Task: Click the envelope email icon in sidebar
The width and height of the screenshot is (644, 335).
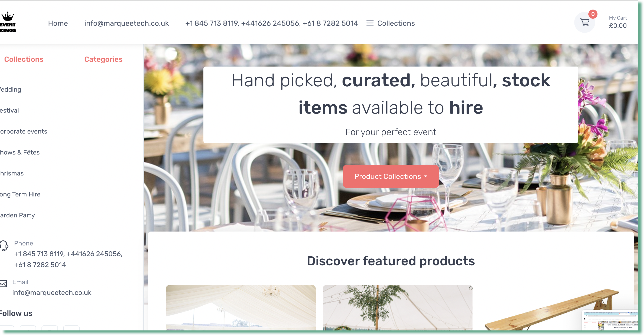Action: coord(3,283)
